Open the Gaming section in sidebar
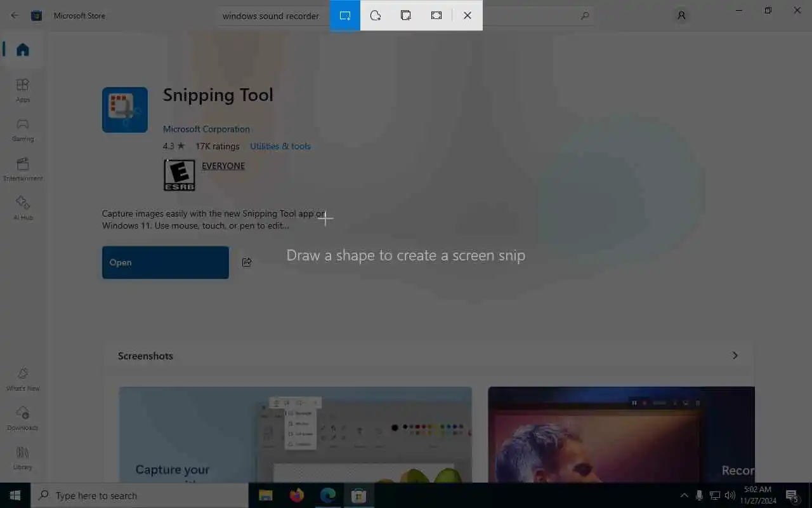 23,130
